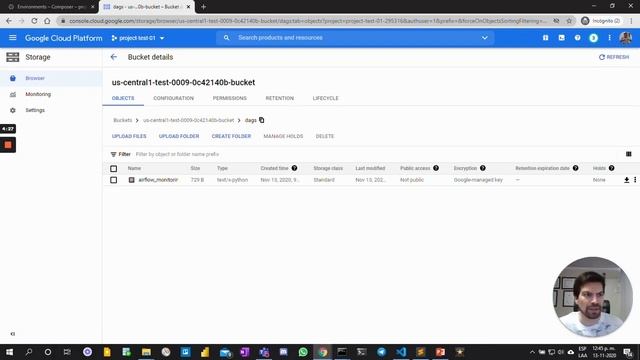The height and width of the screenshot is (360, 640).
Task: Switch to the Retention tab
Action: (280, 98)
